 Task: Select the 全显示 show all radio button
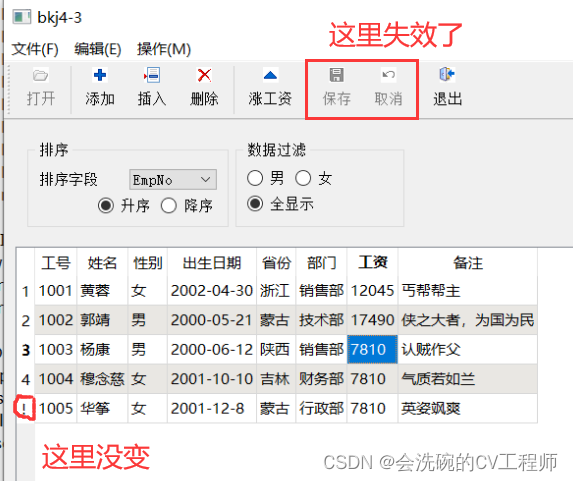tap(255, 204)
